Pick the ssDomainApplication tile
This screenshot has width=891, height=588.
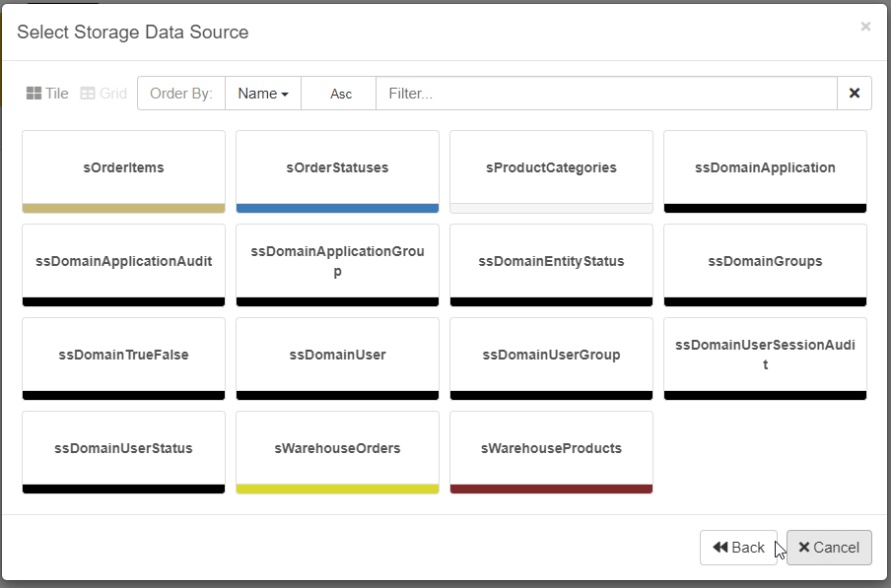tap(765, 168)
